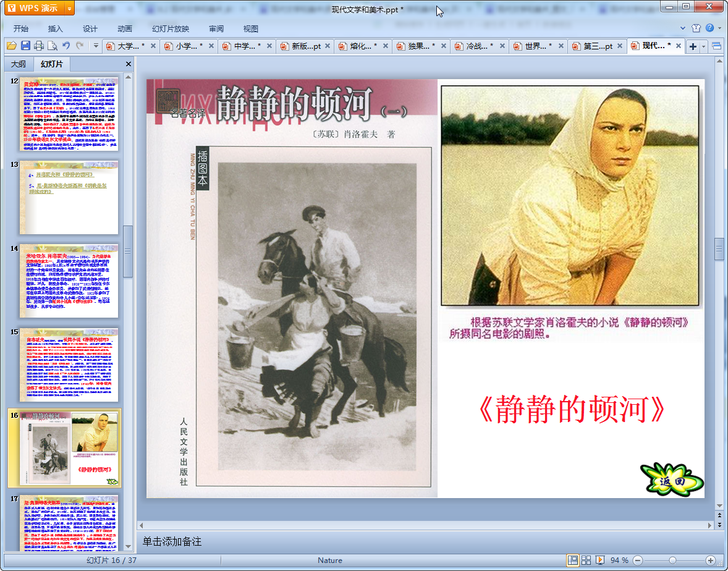Click the window arrangement icon beside tabs

coord(716,46)
